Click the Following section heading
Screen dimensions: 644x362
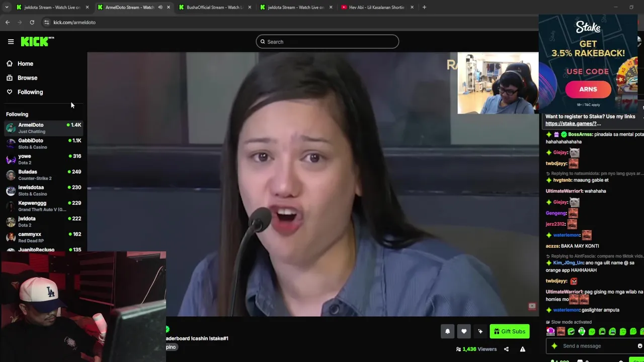(x=17, y=114)
